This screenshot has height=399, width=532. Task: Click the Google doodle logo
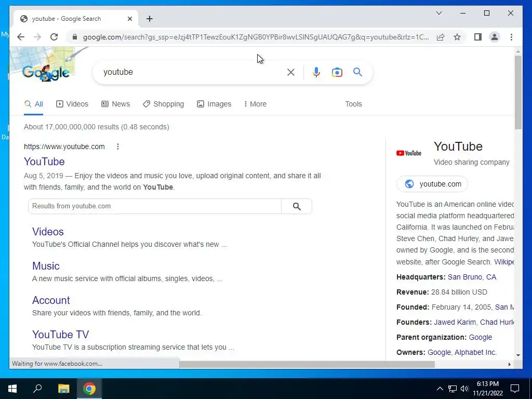[46, 72]
